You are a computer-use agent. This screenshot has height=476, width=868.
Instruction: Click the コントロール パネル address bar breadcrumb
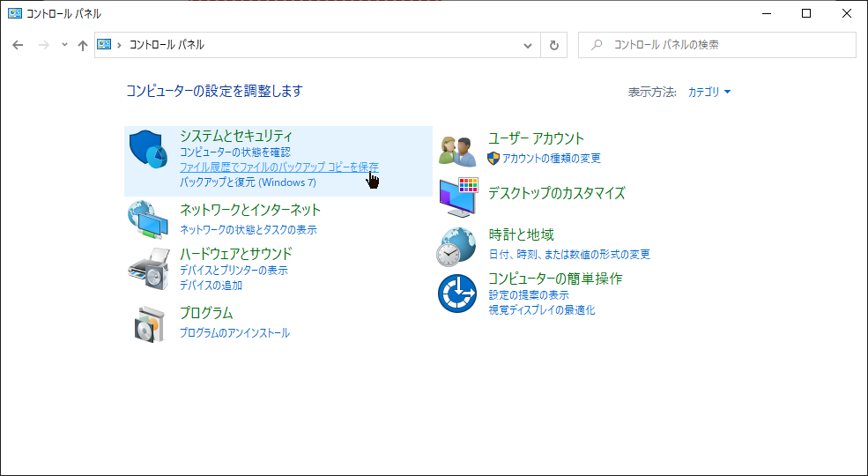point(167,45)
